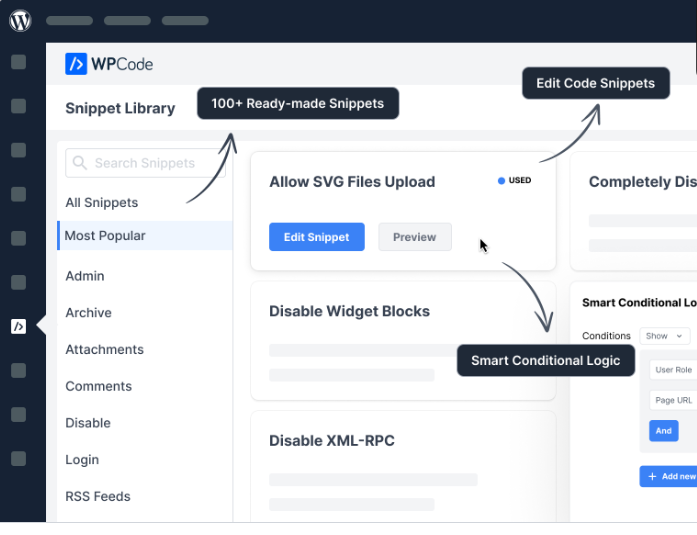Open the RSS Feeds category

98,496
